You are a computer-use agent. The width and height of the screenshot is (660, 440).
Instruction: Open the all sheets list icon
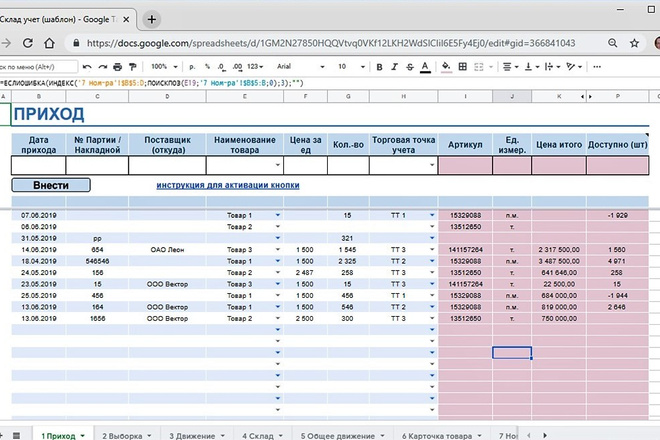16,435
